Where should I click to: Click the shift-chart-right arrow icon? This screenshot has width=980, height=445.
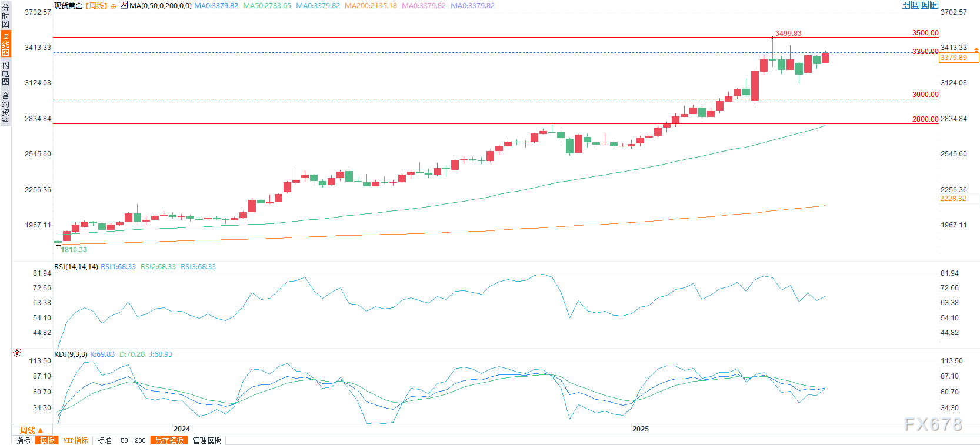[934, 5]
